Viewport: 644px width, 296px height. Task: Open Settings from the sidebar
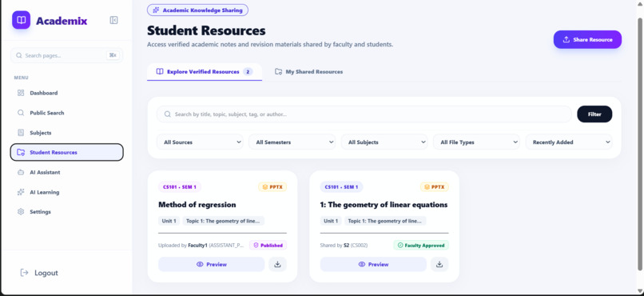point(66,212)
